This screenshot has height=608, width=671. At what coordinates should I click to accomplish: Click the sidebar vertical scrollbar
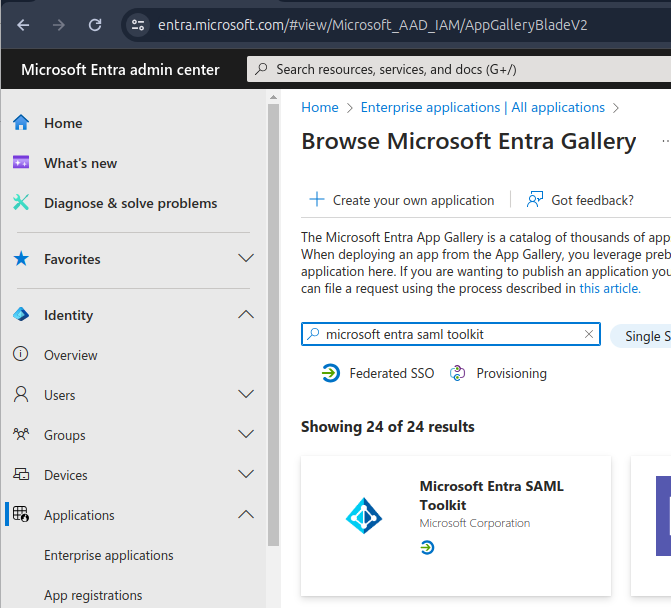tap(273, 325)
